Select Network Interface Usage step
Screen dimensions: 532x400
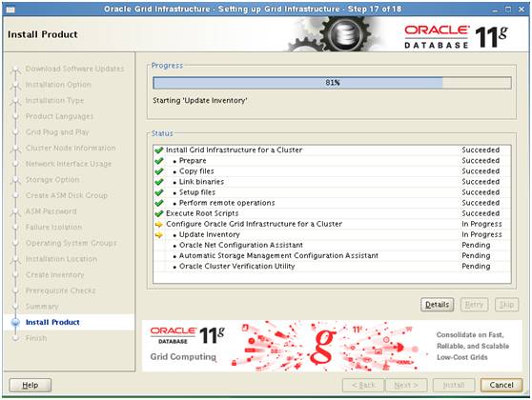(69, 164)
